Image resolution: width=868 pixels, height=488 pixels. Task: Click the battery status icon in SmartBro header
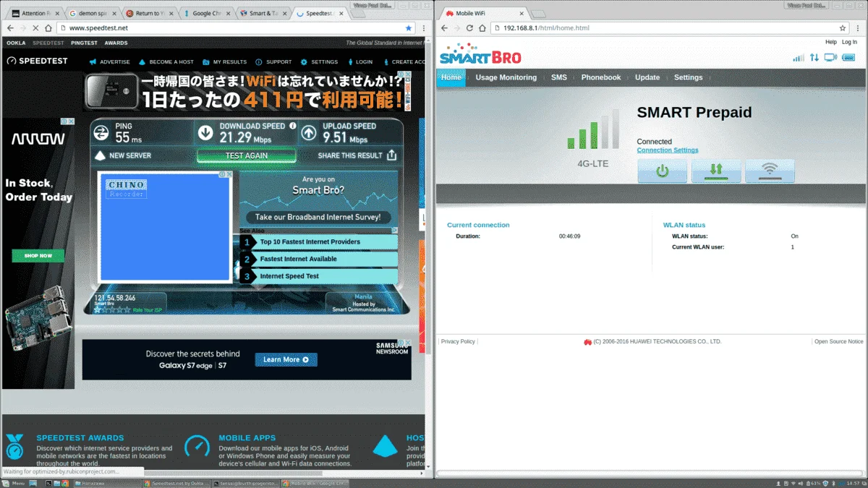[849, 58]
